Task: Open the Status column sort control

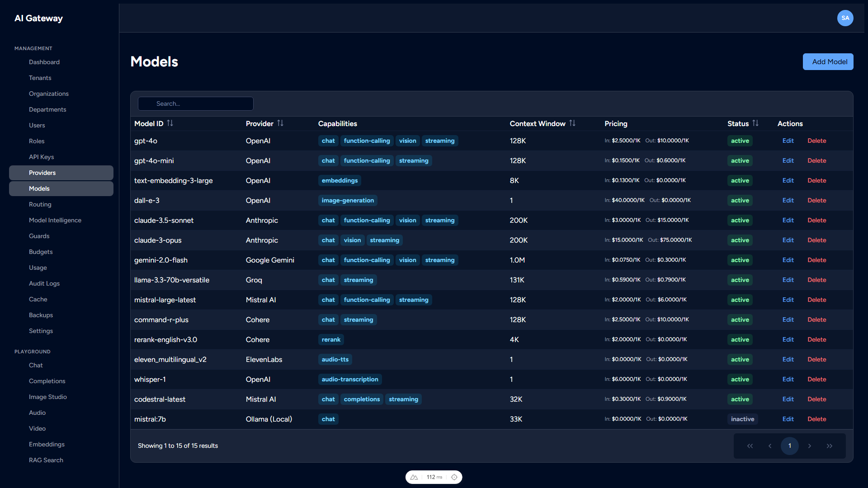Action: point(755,123)
